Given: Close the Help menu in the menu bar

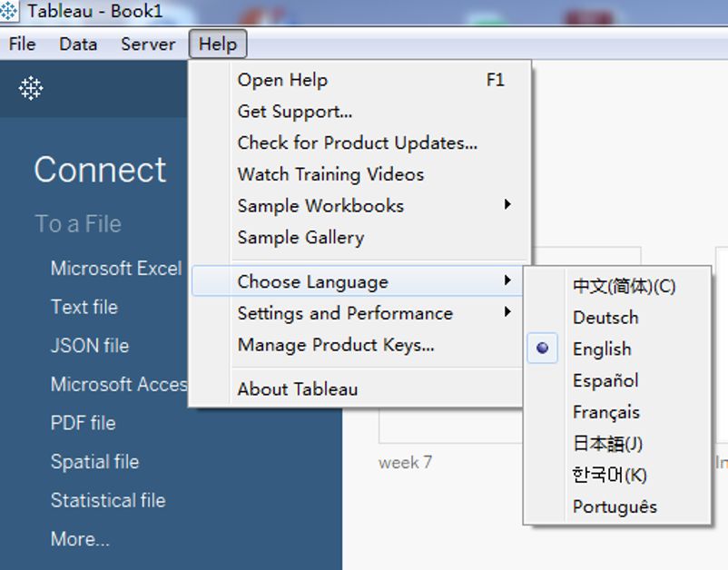Looking at the screenshot, I should (218, 44).
